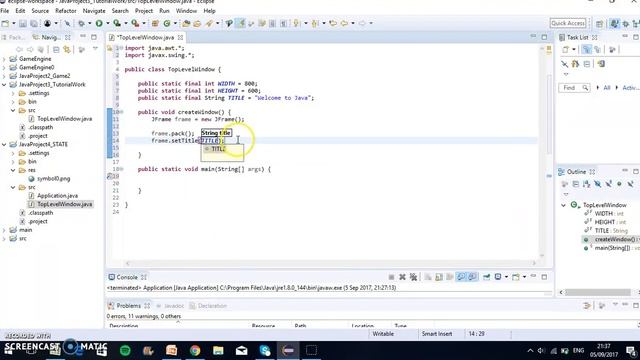Open the New file dropdown arrow
This screenshot has width=640, height=360.
(x=13, y=24)
